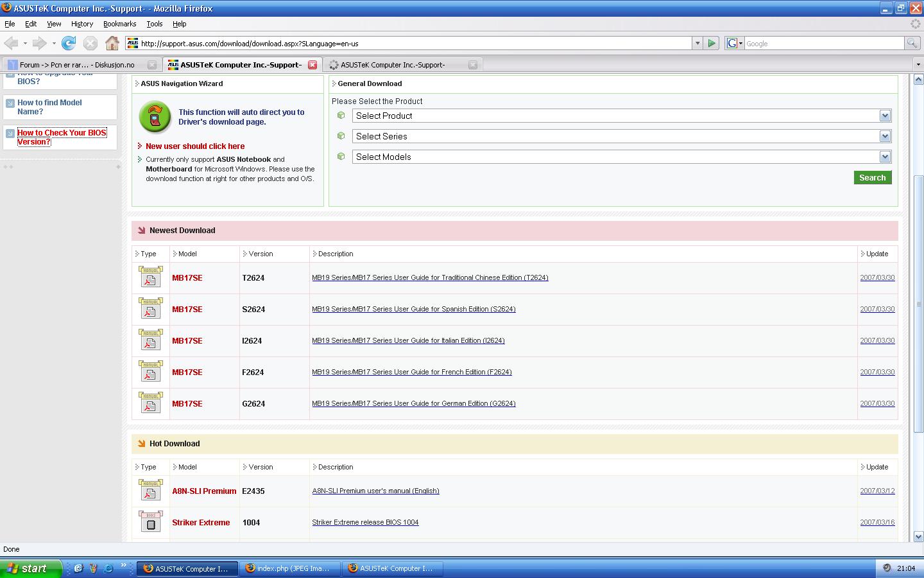Click the manual icon for MB17SE T2624
The width and height of the screenshot is (924, 578).
(150, 277)
